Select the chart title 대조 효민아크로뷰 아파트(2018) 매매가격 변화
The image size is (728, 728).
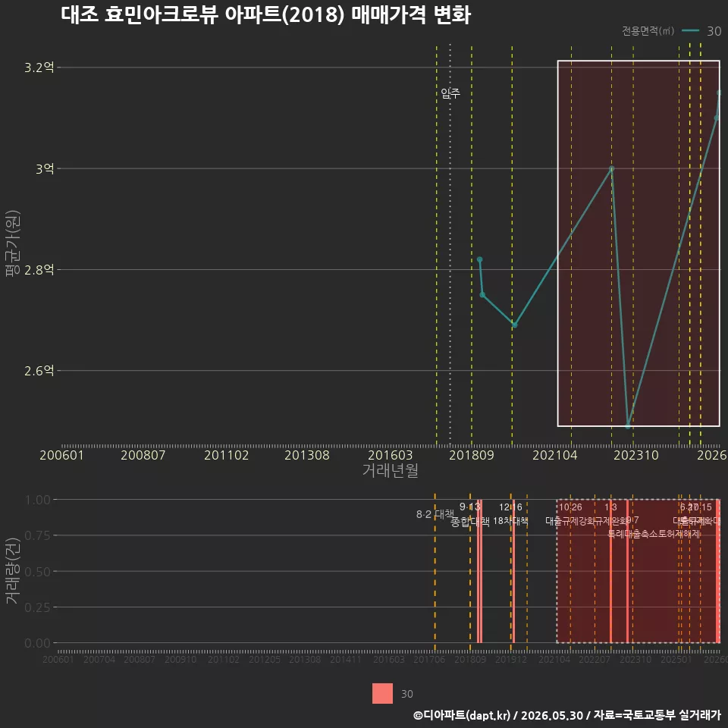(265, 14)
